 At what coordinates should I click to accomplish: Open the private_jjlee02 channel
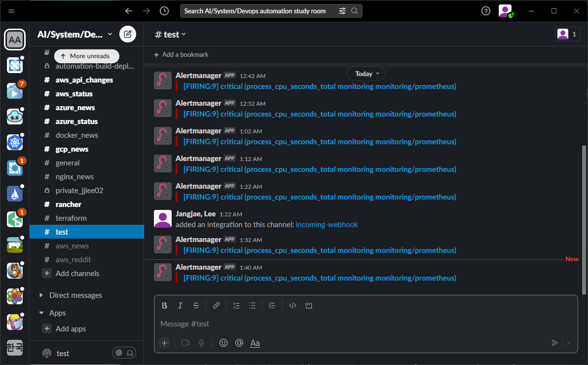pos(79,190)
